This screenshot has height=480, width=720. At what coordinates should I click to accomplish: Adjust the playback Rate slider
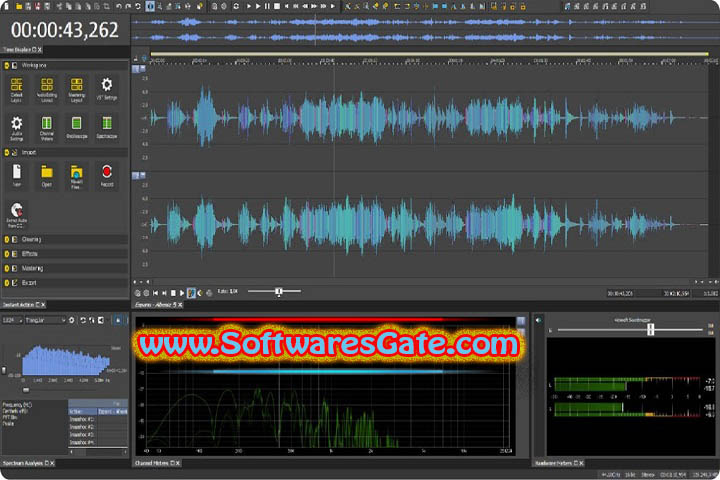tap(279, 291)
